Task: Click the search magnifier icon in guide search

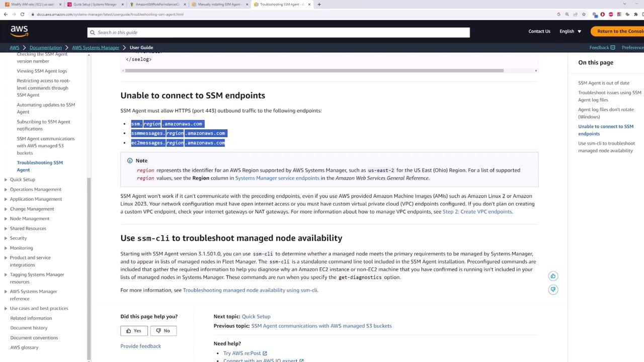Action: [92, 33]
